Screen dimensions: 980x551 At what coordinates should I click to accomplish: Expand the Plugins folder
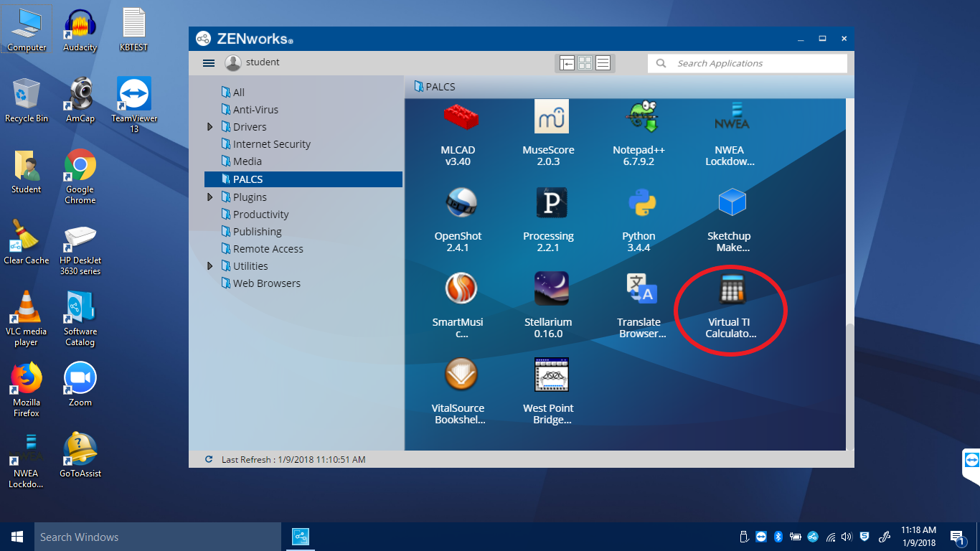(x=209, y=197)
